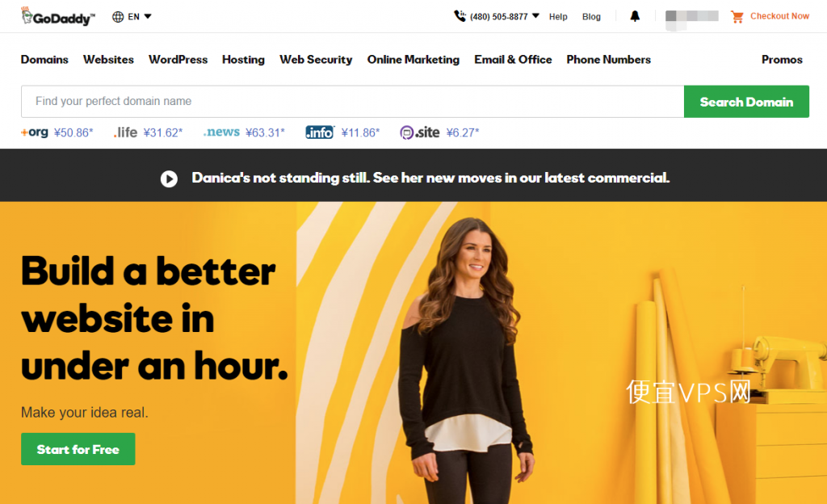Viewport: 827px width, 504px height.
Task: Expand the phone number dropdown arrow
Action: 535,16
